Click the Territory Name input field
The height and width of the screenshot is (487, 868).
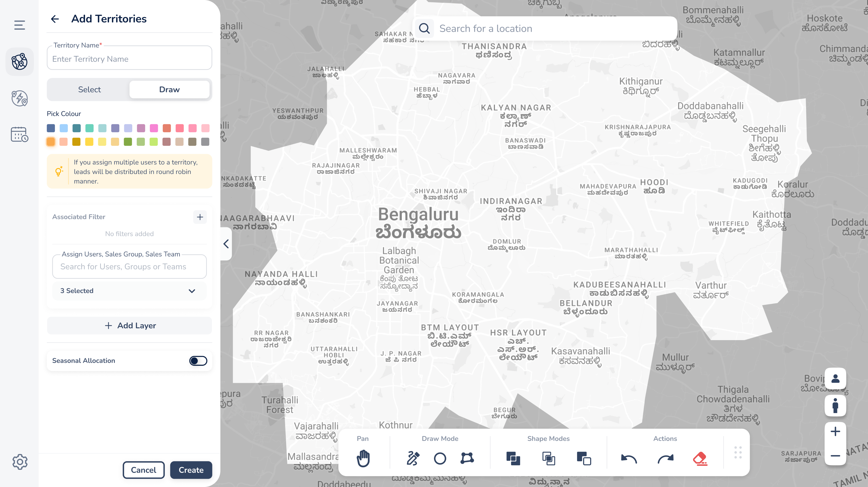[x=129, y=59]
